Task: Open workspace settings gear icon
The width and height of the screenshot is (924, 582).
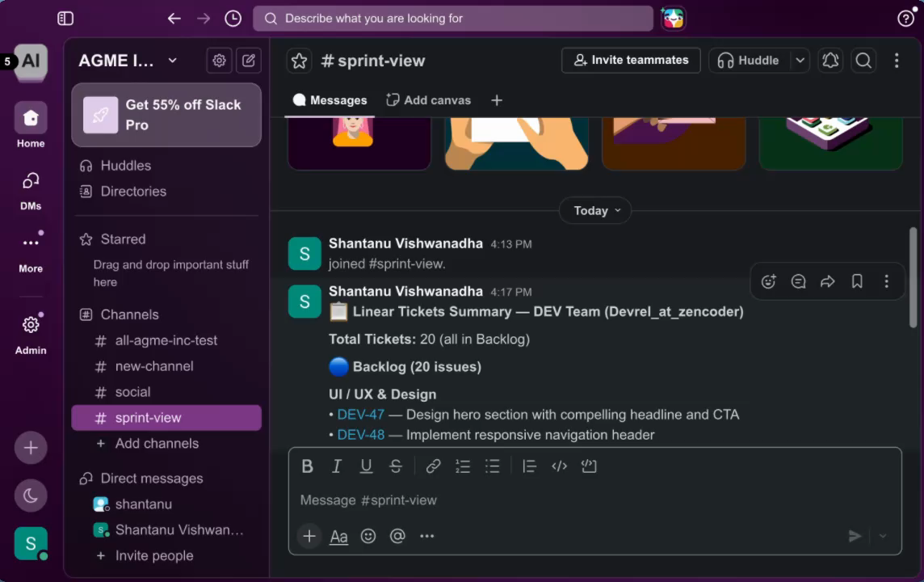Action: [219, 60]
